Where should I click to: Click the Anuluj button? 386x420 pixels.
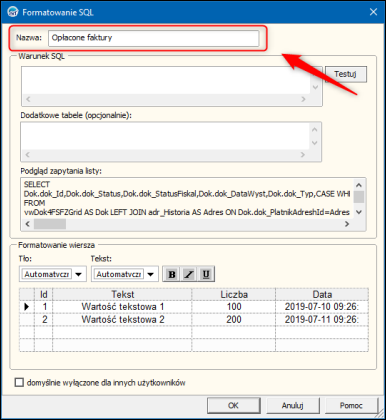click(293, 405)
